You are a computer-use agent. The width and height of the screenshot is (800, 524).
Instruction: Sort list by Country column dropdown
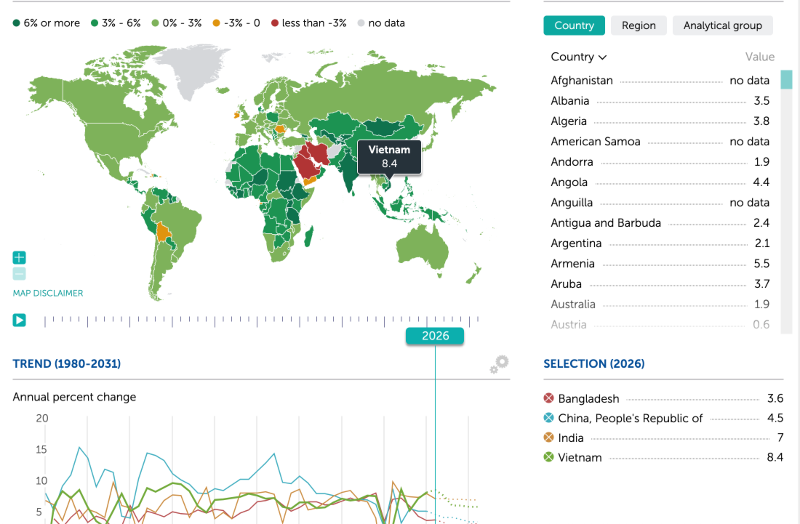click(x=578, y=57)
